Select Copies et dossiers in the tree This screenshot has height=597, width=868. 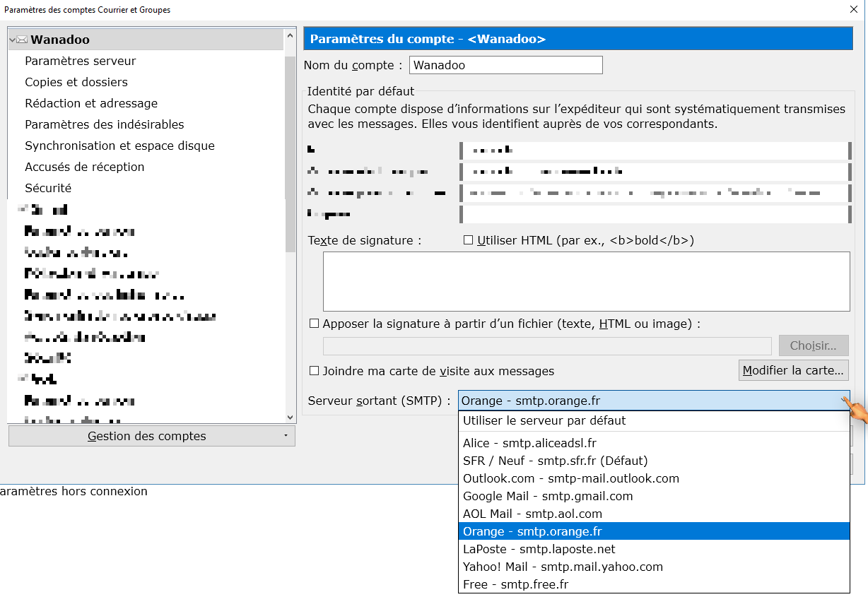(x=76, y=82)
